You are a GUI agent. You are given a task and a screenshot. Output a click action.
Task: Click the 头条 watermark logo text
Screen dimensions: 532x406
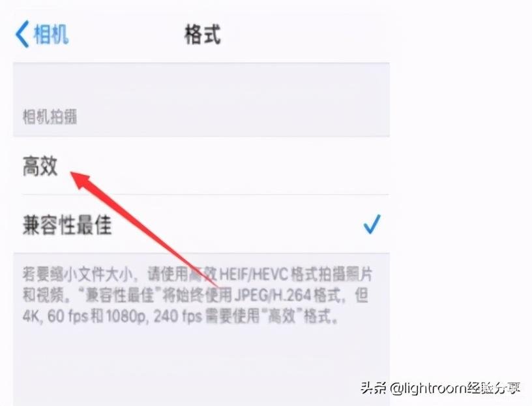pos(374,388)
